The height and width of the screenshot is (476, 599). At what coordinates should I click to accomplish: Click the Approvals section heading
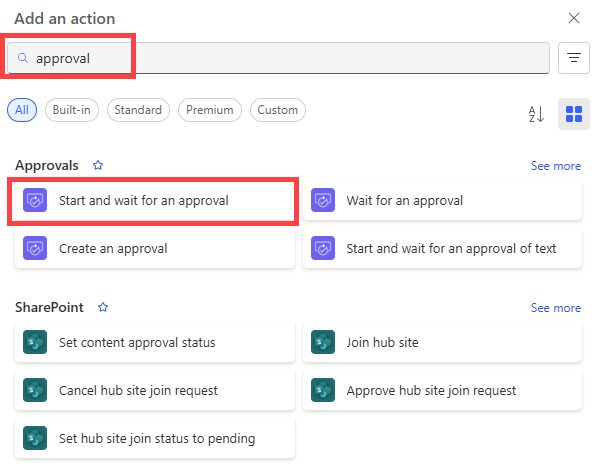pos(47,165)
